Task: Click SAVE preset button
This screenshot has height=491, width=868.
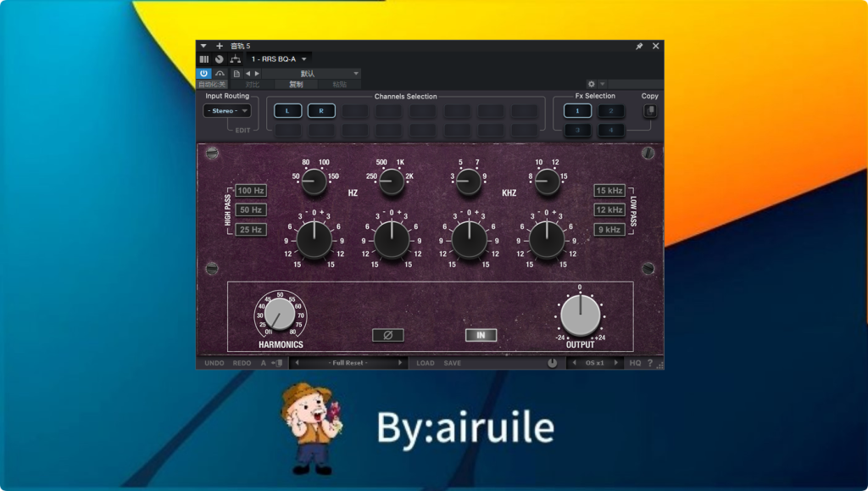Action: click(453, 363)
